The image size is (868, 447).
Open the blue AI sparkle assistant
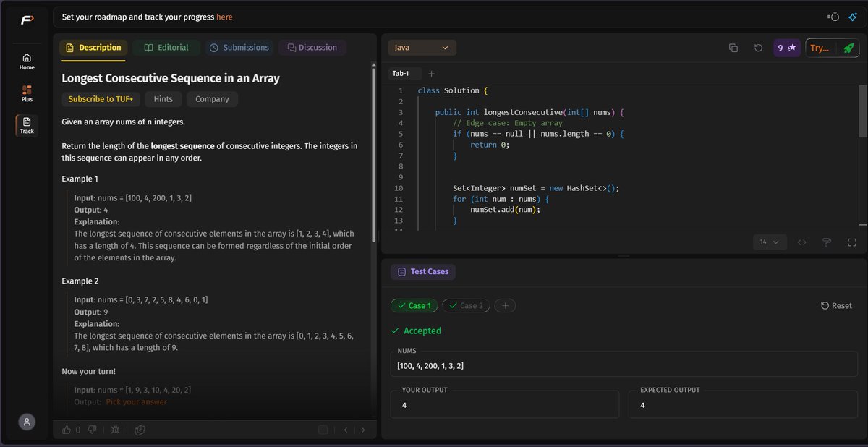pyautogui.click(x=853, y=17)
